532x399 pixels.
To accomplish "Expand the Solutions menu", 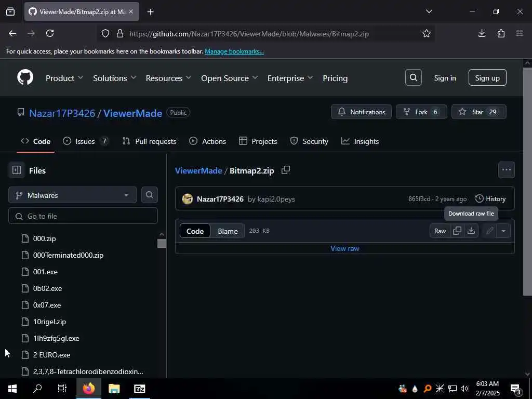I will tap(115, 78).
